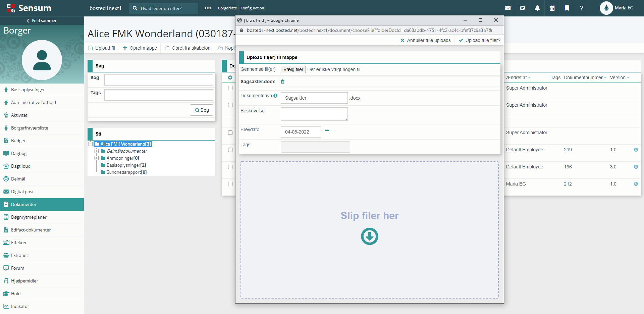Viewport: 644px width, 314px height.
Task: Open Budget in sidebar
Action: click(42, 141)
